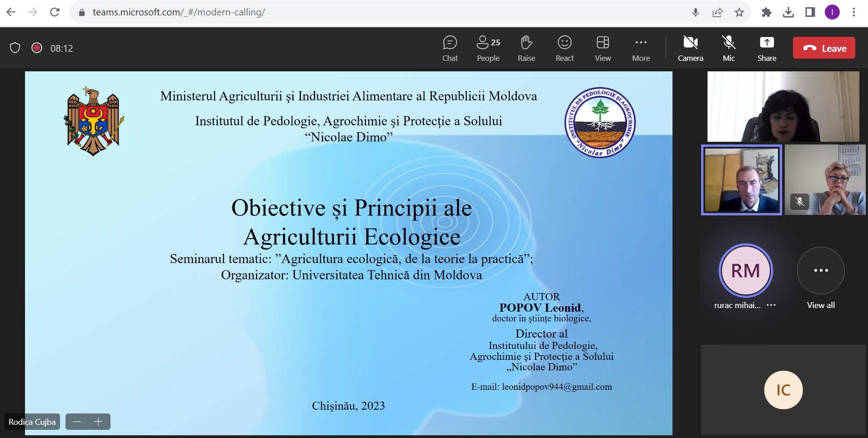Go forward in the browser

[33, 12]
